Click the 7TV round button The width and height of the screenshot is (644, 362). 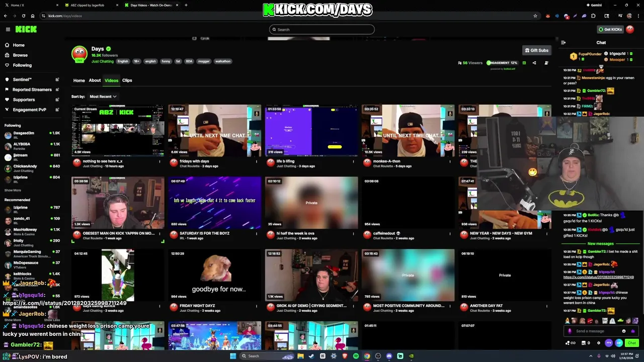coord(609,343)
